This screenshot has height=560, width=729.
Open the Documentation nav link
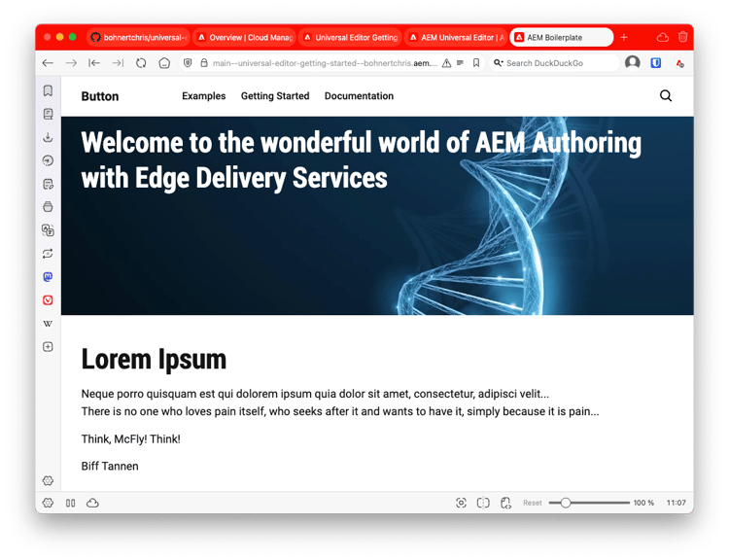pyautogui.click(x=359, y=96)
